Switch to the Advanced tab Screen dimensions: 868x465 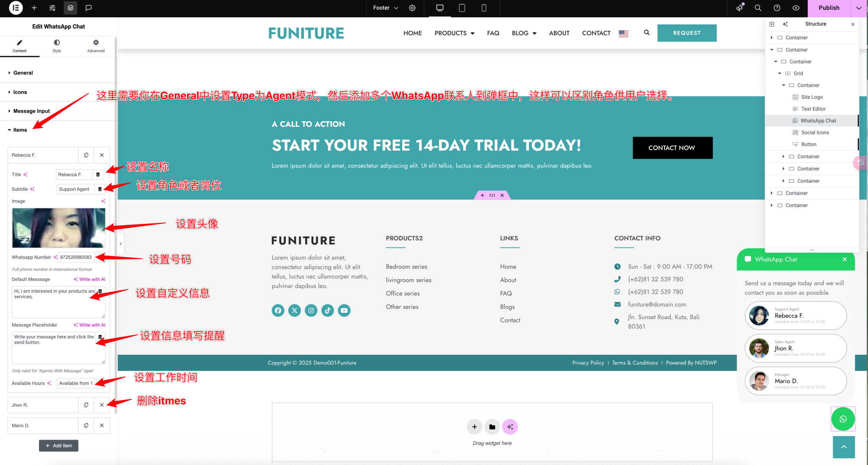pyautogui.click(x=96, y=46)
